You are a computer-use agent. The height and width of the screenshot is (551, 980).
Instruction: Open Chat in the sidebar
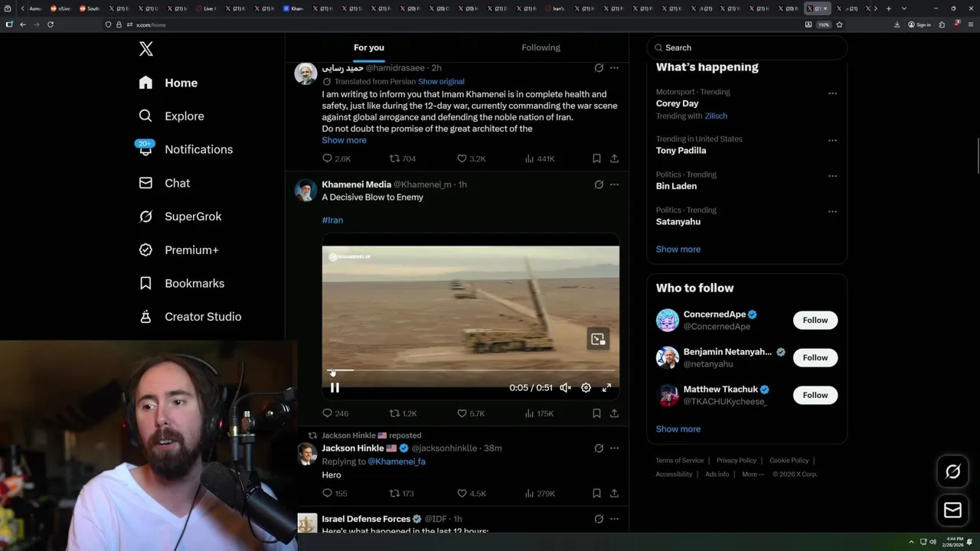(164, 183)
